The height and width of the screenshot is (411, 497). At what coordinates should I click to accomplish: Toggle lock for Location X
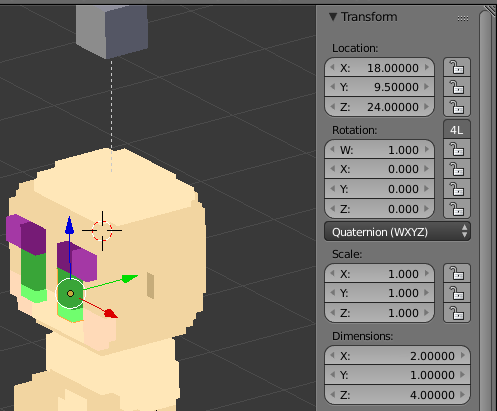457,67
